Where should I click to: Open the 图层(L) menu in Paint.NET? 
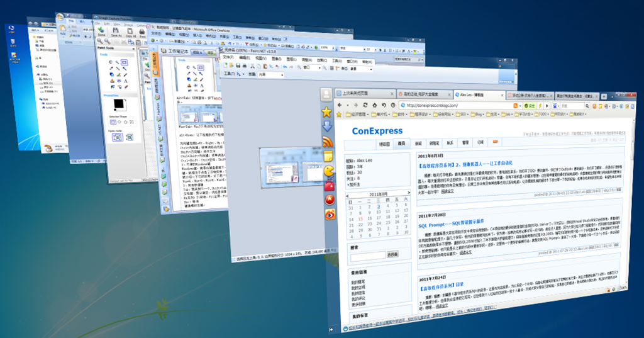tap(292, 59)
